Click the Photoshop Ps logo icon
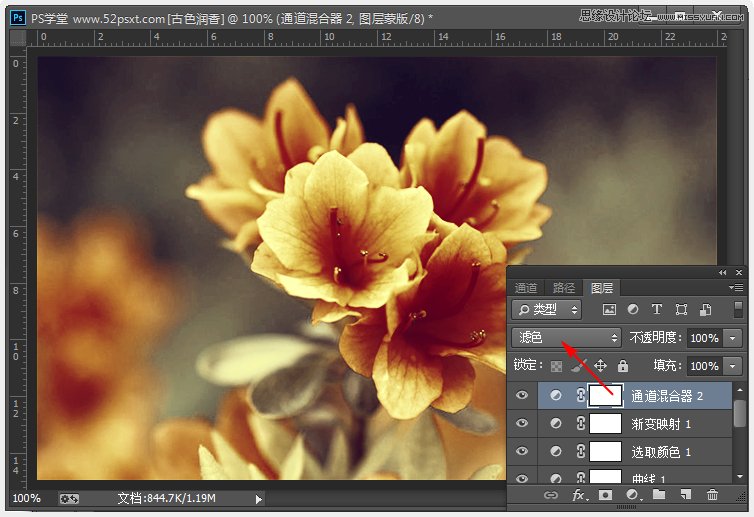Image resolution: width=754 pixels, height=517 pixels. click(18, 18)
